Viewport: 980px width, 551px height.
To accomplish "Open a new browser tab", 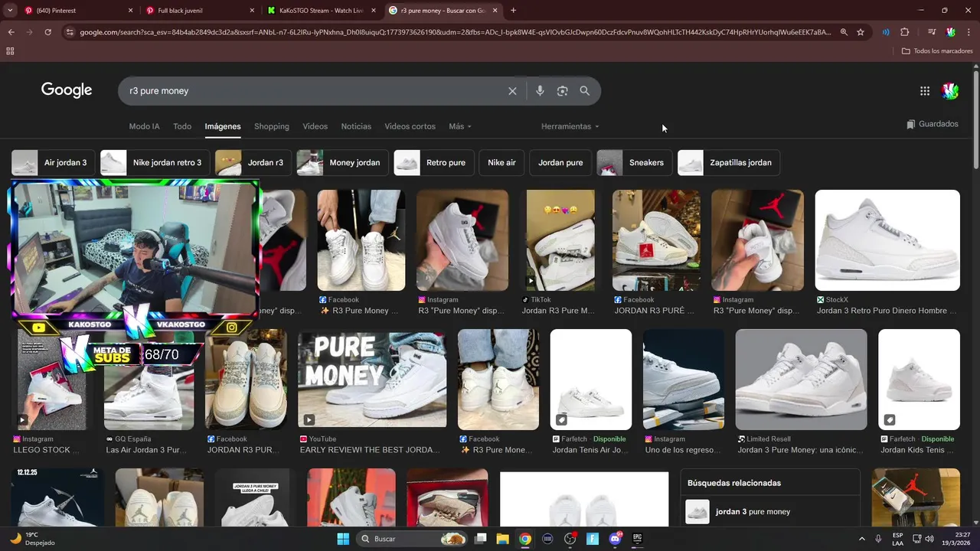I will pos(513,11).
